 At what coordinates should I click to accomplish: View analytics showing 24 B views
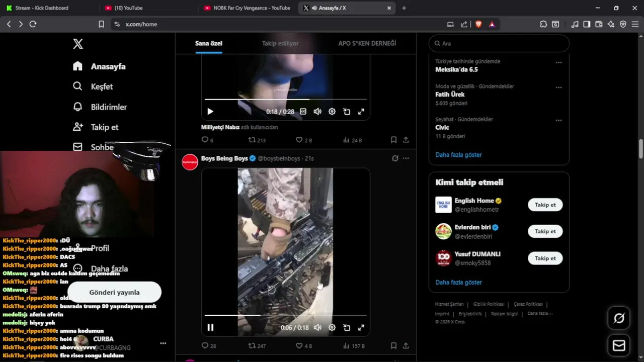click(352, 140)
